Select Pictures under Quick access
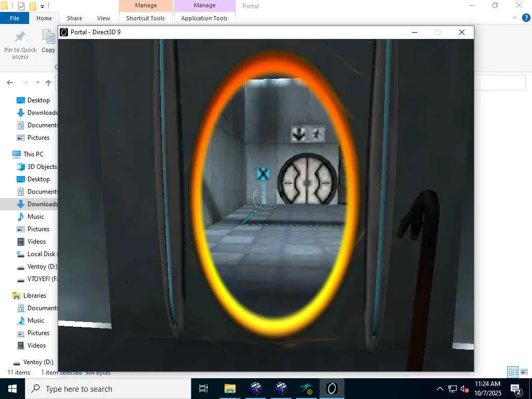 [38, 137]
